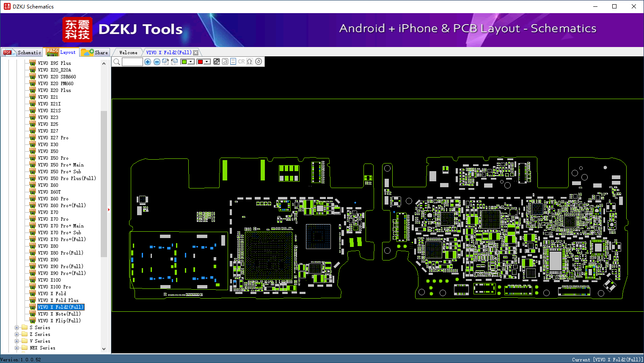Click the PADS icon beside VIVO X23

33,117
